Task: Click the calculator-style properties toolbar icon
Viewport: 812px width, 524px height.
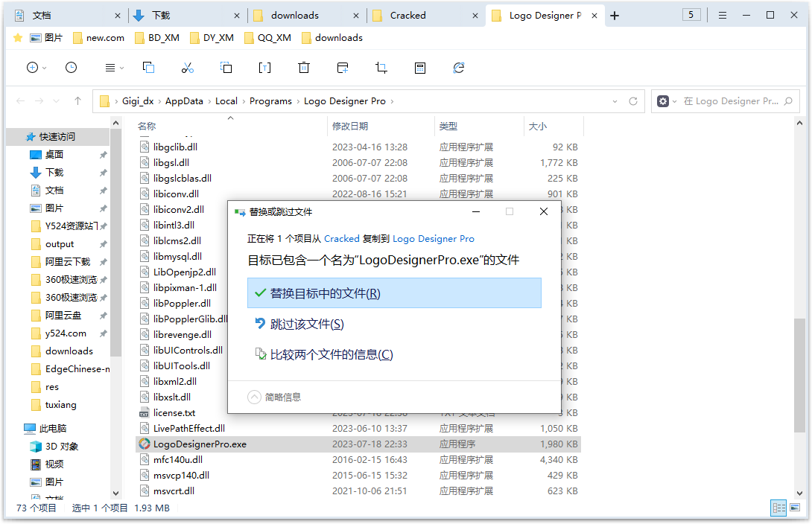Action: coord(420,68)
